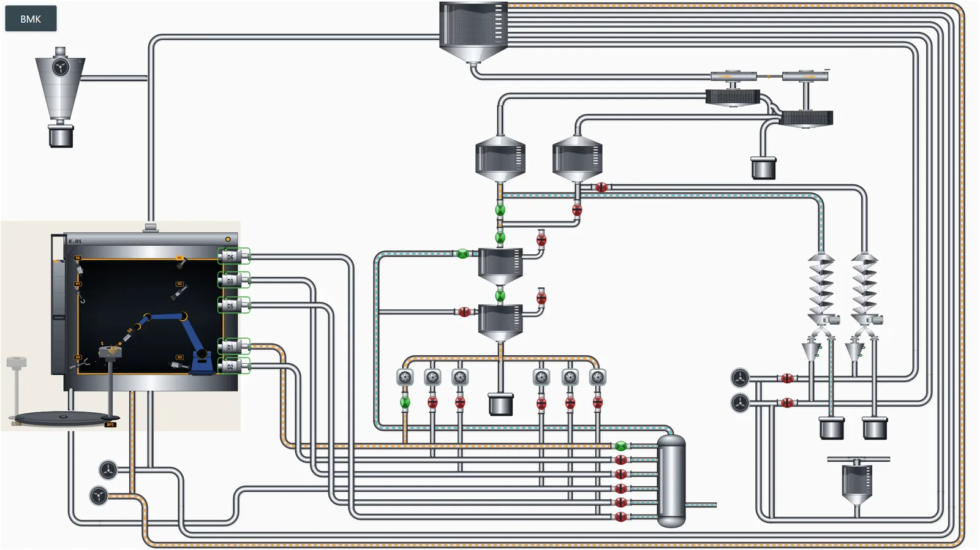The height and width of the screenshot is (550, 980).
Task: Toggle red valve on pipe beside right silo
Action: pos(601,187)
